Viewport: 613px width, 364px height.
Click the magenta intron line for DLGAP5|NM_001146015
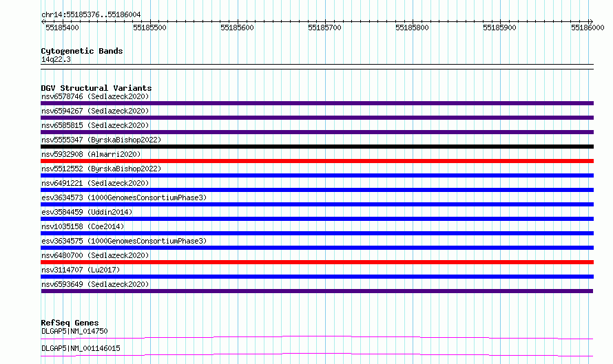[317, 354]
